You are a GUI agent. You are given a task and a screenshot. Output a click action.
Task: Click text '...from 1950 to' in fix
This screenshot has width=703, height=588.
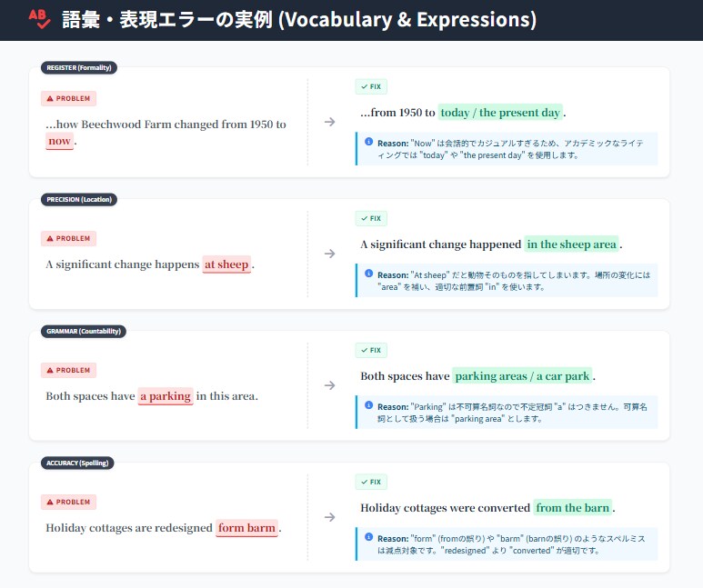(x=397, y=113)
